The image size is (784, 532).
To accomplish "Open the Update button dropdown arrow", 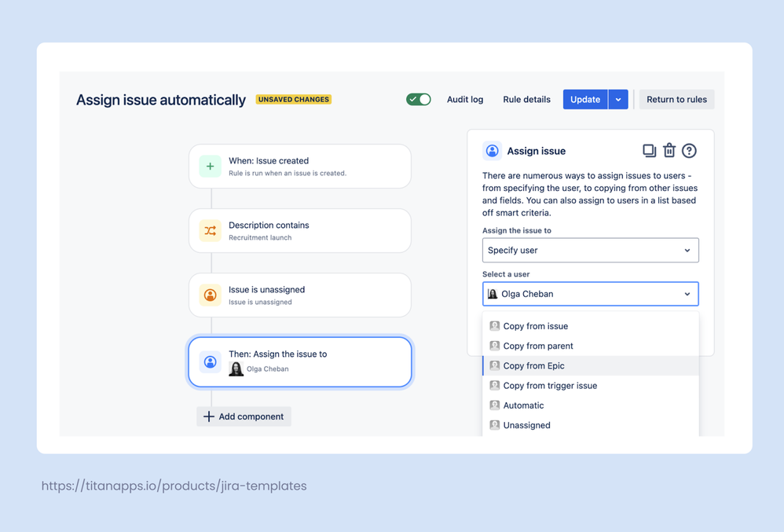I will pos(618,100).
